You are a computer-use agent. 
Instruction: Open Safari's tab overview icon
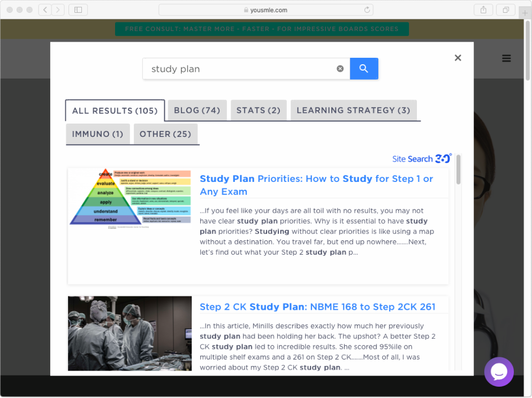click(x=505, y=9)
